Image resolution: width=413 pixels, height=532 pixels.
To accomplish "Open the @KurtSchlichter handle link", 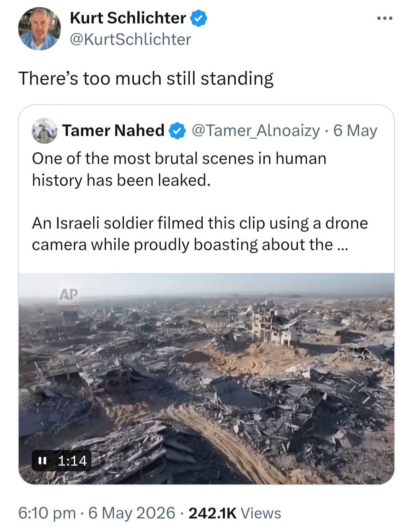I will pyautogui.click(x=130, y=39).
